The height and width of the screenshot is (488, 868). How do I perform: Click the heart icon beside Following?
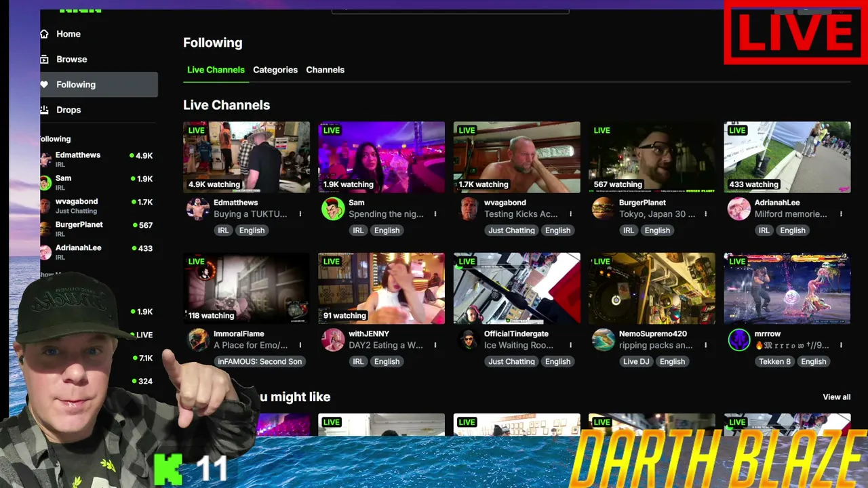tap(45, 85)
